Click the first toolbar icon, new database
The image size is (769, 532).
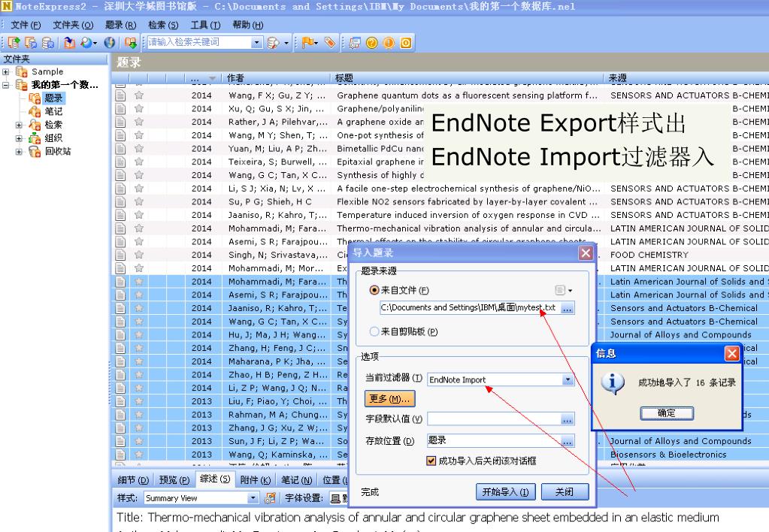14,43
